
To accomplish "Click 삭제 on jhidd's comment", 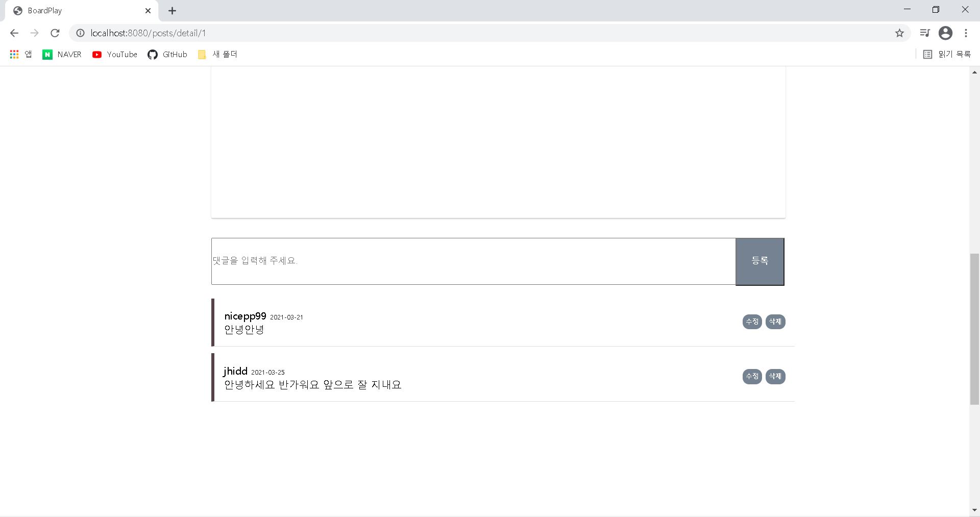I will [x=775, y=376].
